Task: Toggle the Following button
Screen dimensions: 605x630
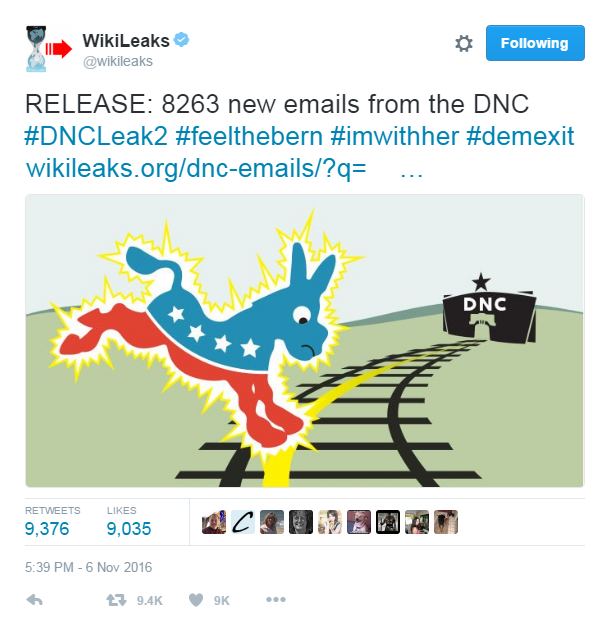Action: point(535,43)
